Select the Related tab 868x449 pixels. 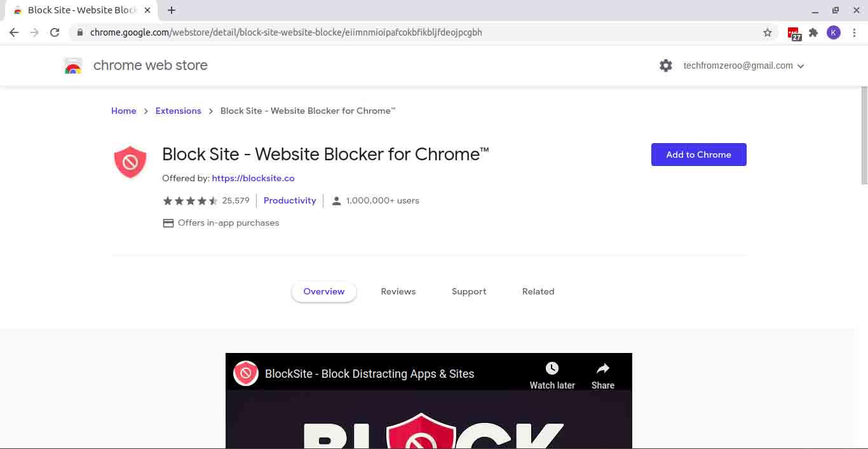click(x=538, y=291)
